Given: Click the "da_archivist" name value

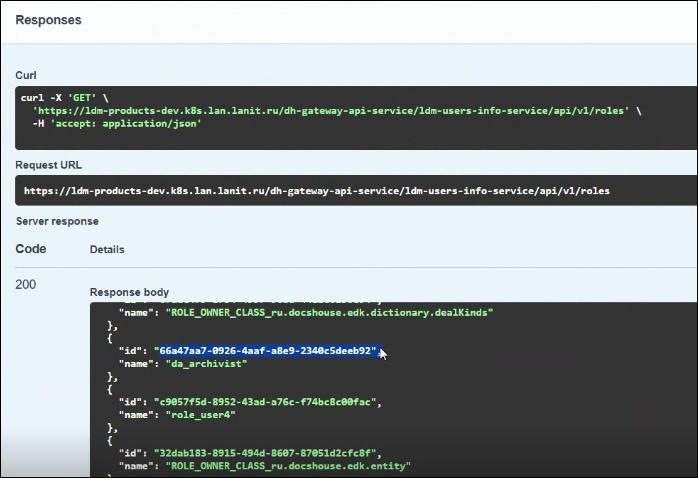Looking at the screenshot, I should tap(207, 364).
